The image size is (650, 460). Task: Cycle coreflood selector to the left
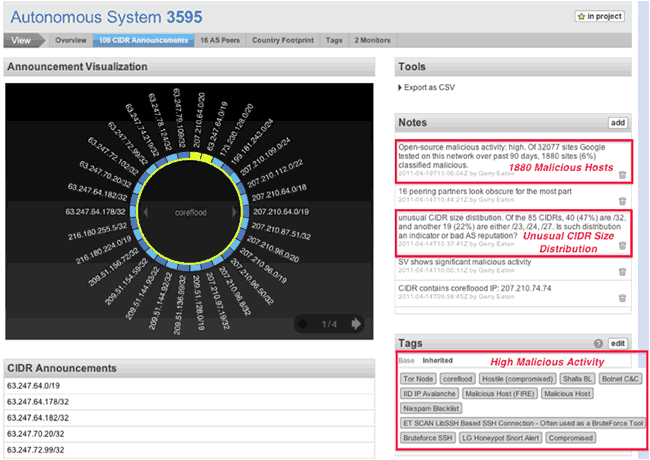click(x=143, y=212)
